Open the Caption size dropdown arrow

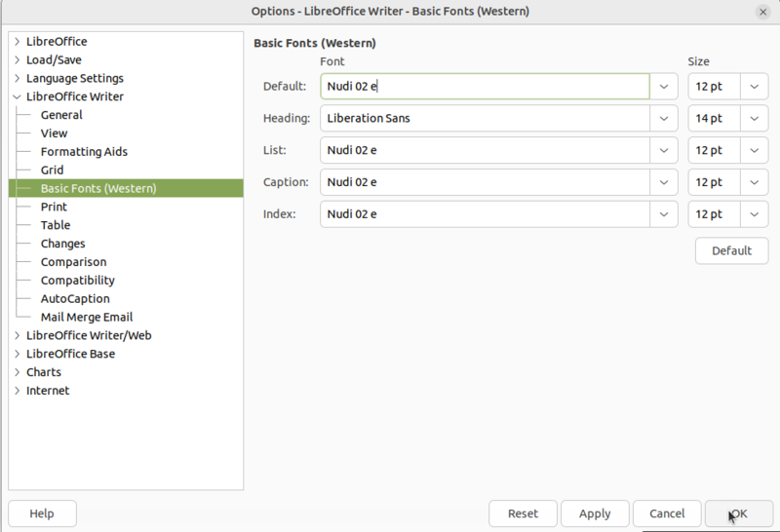click(754, 182)
